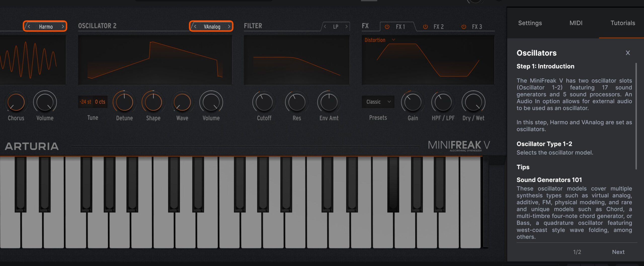The image size is (644, 266).
Task: Switch to the Settings tab
Action: click(x=530, y=23)
